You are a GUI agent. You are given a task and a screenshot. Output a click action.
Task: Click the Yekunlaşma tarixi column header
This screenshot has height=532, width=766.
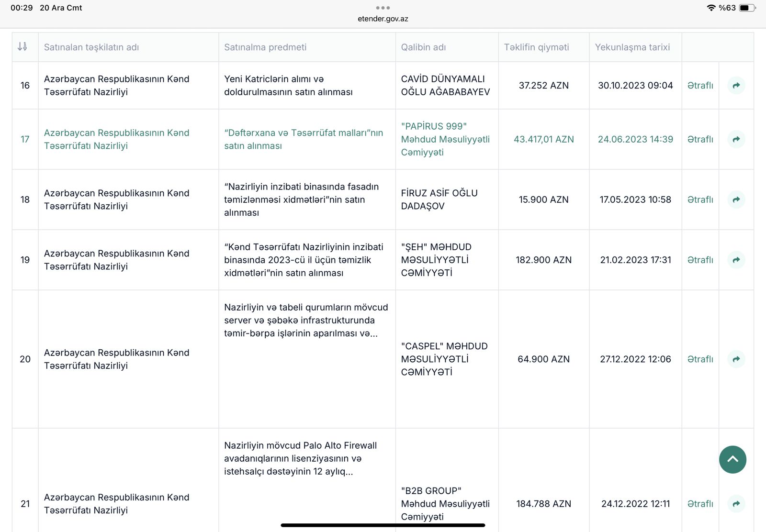pos(632,47)
